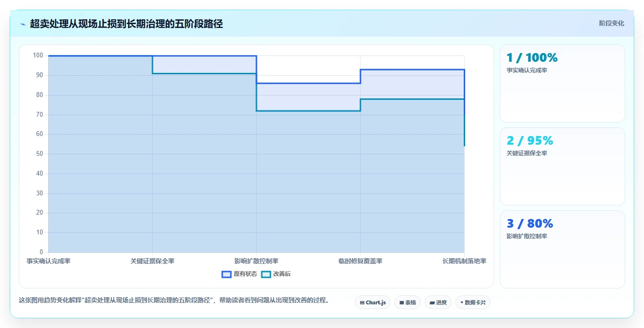Click the chart title 超卖处理从现场止损到长期治理的五阶段路径
Viewport: 644px width, 328px height.
(126, 24)
